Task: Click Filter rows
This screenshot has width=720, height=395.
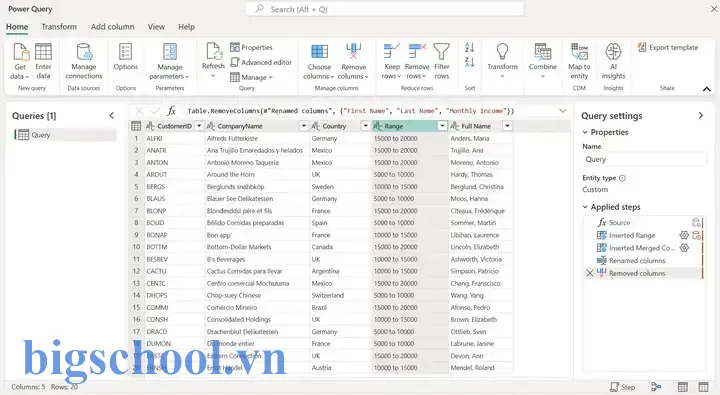Action: tap(442, 62)
